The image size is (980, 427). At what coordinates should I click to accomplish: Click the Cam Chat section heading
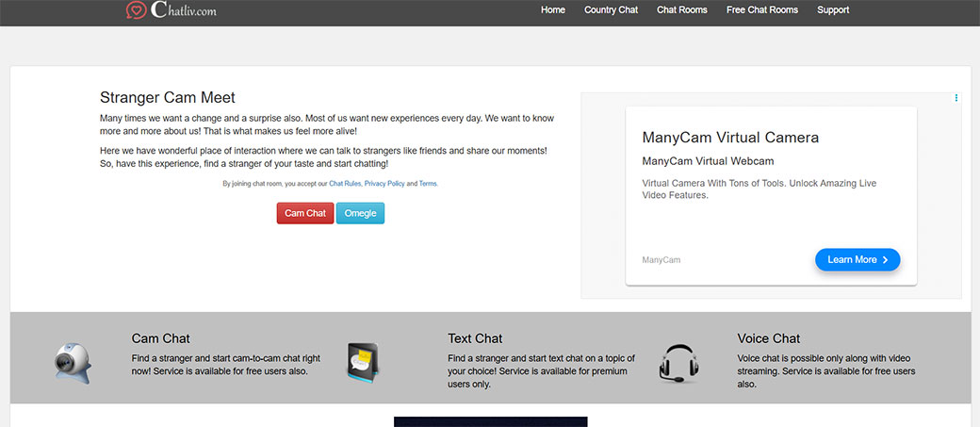[160, 338]
